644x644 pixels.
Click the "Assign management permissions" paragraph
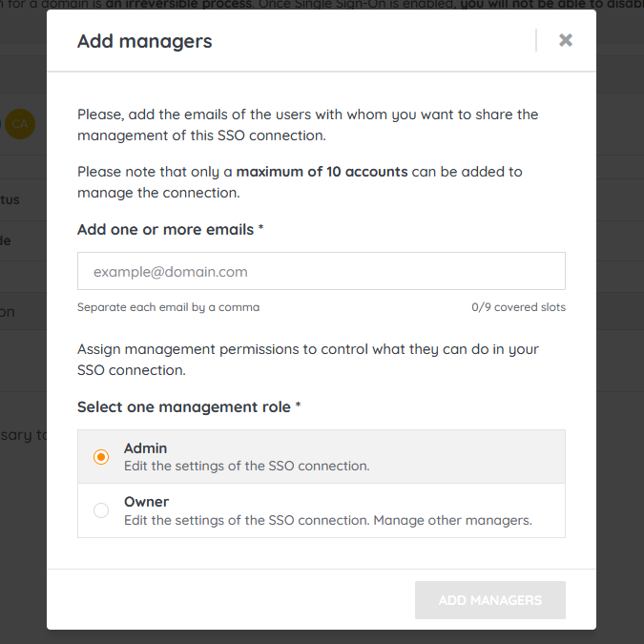point(307,359)
